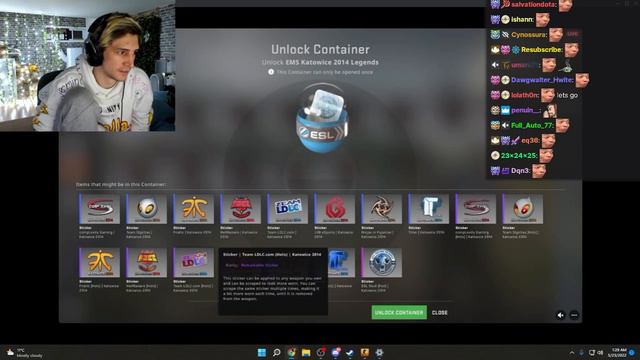Select the Team Dignitas Katowice 2014 sticker
Viewport: 640px width, 360px height.
[x=147, y=209]
